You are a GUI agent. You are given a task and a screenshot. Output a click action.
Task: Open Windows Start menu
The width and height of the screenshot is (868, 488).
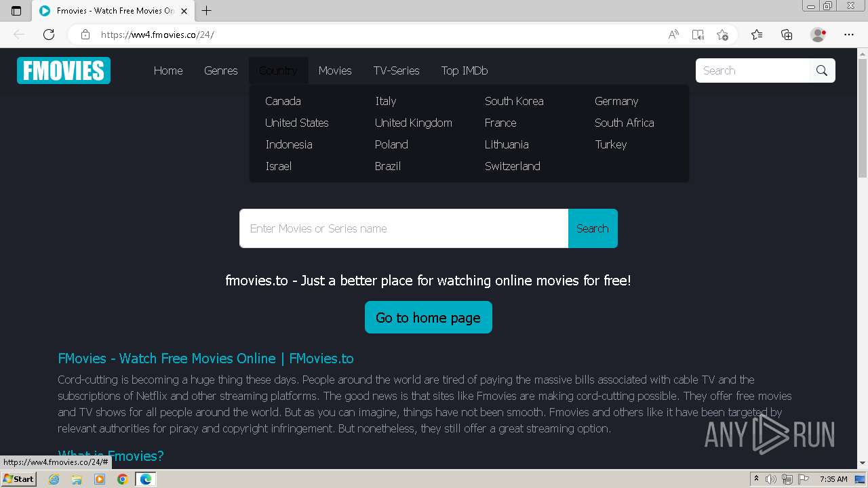click(x=18, y=479)
